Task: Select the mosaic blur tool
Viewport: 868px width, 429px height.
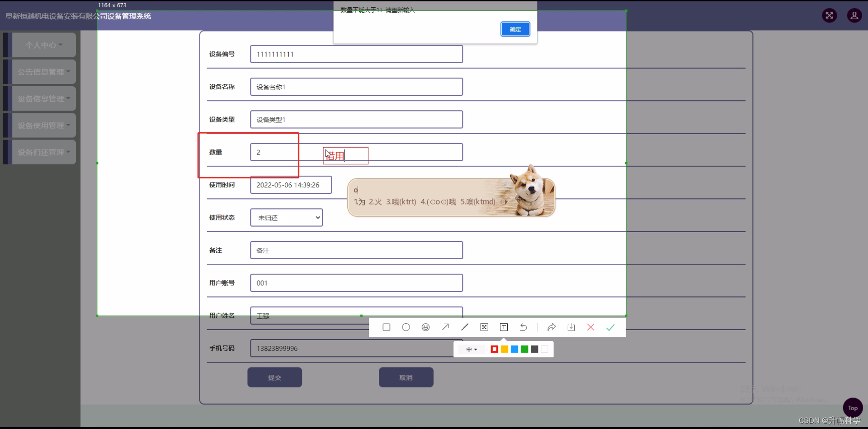Action: coord(484,327)
